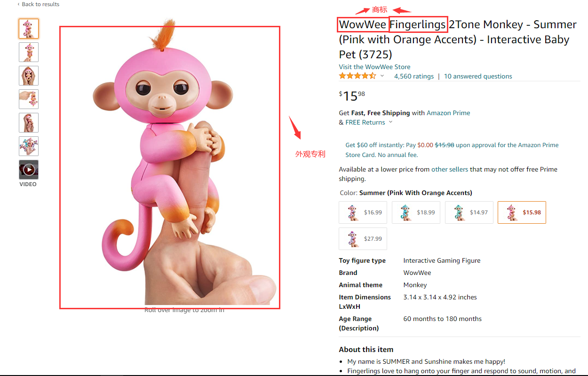Click the main pink monkey product image
The height and width of the screenshot is (376, 588).
coord(170,167)
